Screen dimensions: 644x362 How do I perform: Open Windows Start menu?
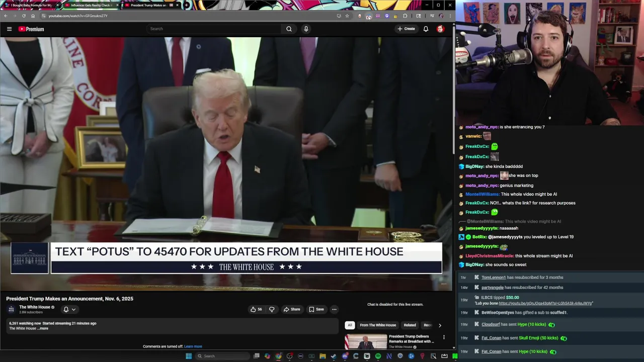[189, 356]
